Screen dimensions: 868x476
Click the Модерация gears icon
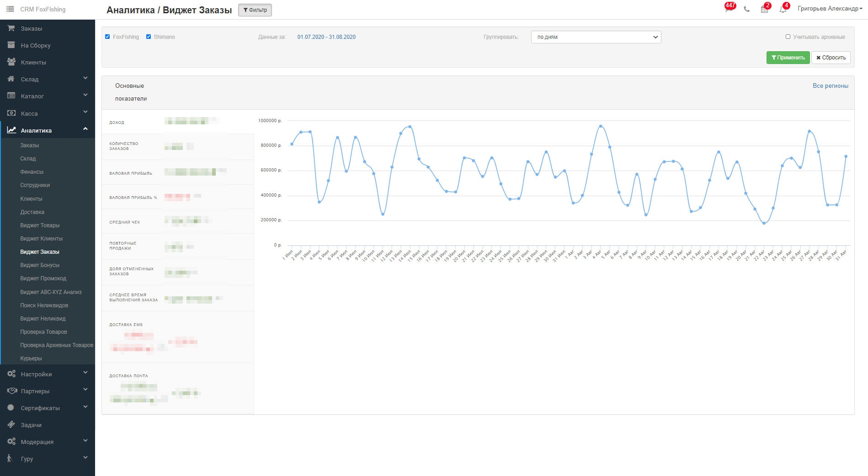point(11,442)
